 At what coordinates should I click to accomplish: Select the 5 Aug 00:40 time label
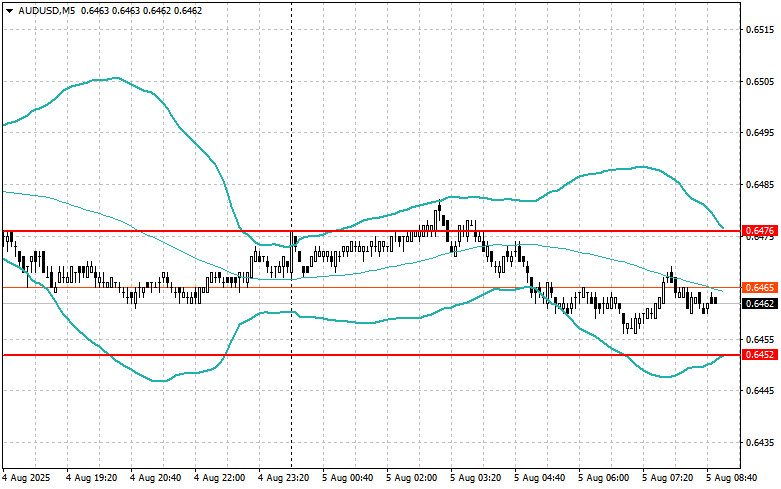348,478
